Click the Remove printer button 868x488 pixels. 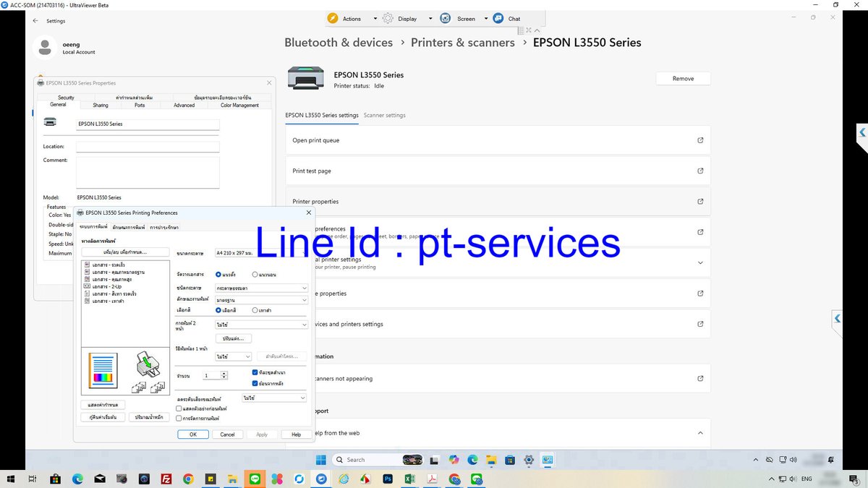coord(683,79)
